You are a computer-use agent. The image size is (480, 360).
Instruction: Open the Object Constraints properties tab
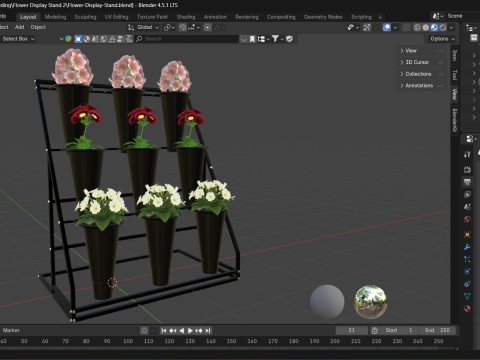(467, 284)
